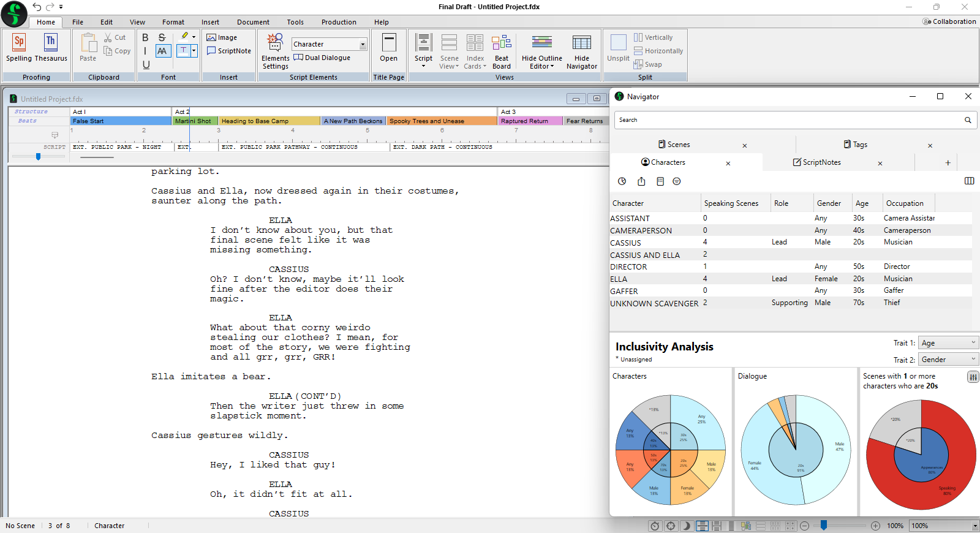Viewport: 980px width, 533px height.
Task: Select the 'Spooky Trees and Unease' beat
Action: (442, 121)
